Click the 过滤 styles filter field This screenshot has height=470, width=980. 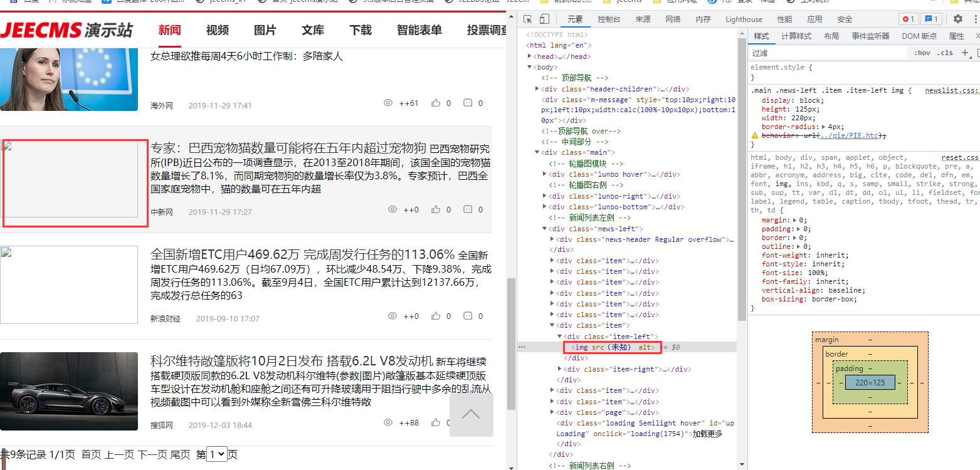point(829,53)
